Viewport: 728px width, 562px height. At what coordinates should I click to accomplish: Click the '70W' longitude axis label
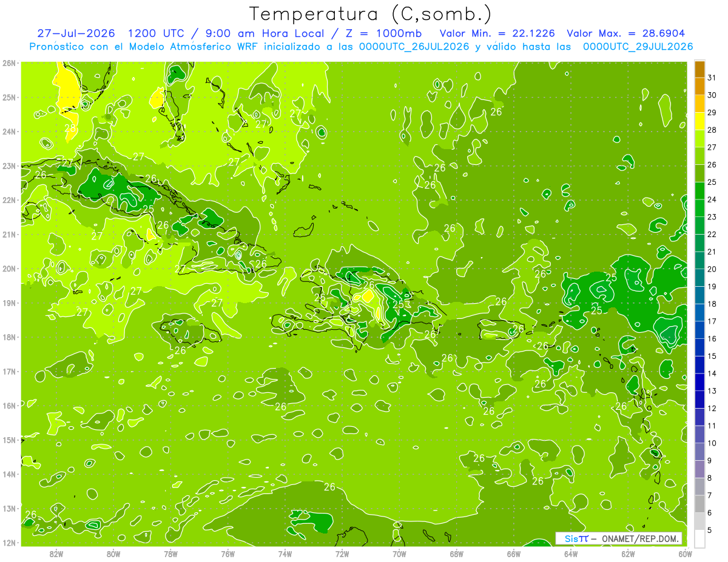pos(399,554)
